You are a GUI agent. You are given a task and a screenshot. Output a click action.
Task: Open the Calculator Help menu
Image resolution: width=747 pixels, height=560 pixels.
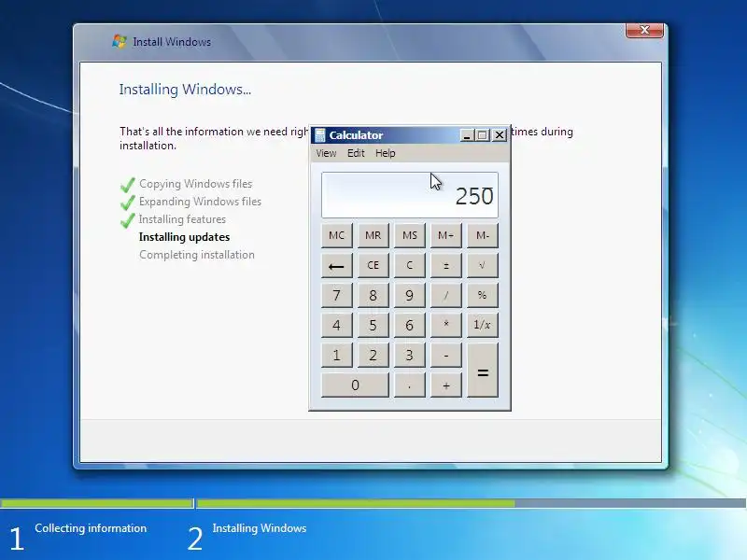(x=385, y=153)
